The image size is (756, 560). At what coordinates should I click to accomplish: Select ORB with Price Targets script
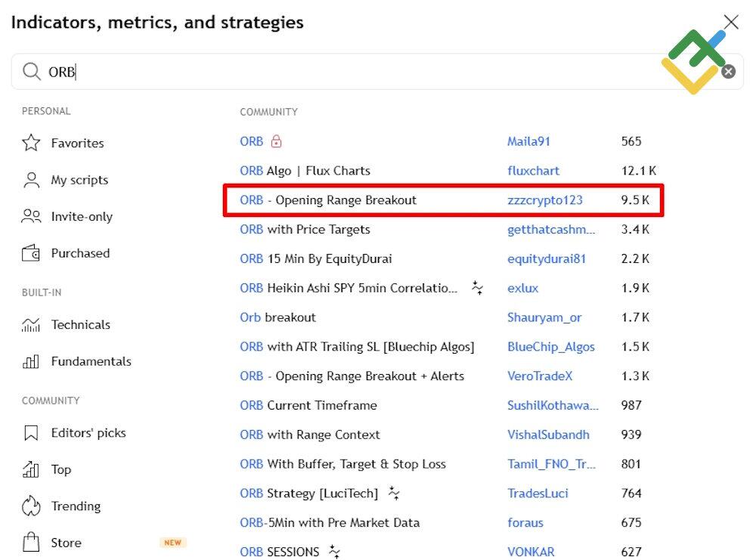click(x=305, y=230)
